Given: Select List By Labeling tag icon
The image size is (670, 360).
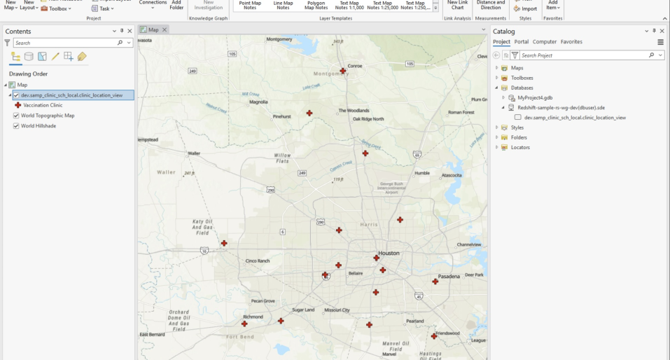Looking at the screenshot, I should coord(82,57).
